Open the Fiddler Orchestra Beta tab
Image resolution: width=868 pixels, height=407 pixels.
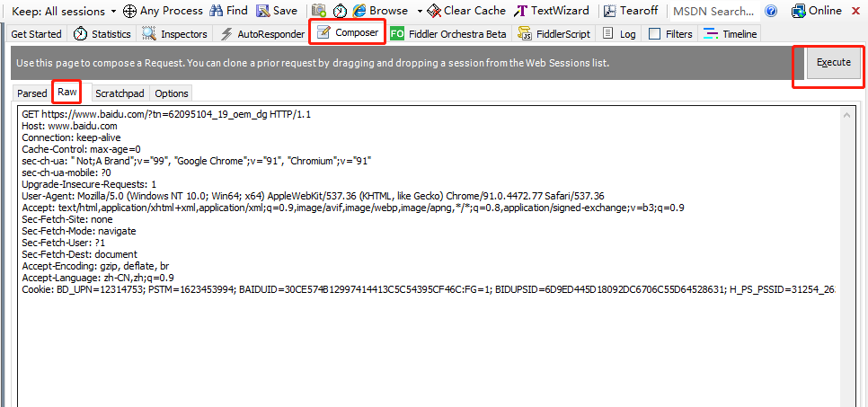click(x=449, y=34)
